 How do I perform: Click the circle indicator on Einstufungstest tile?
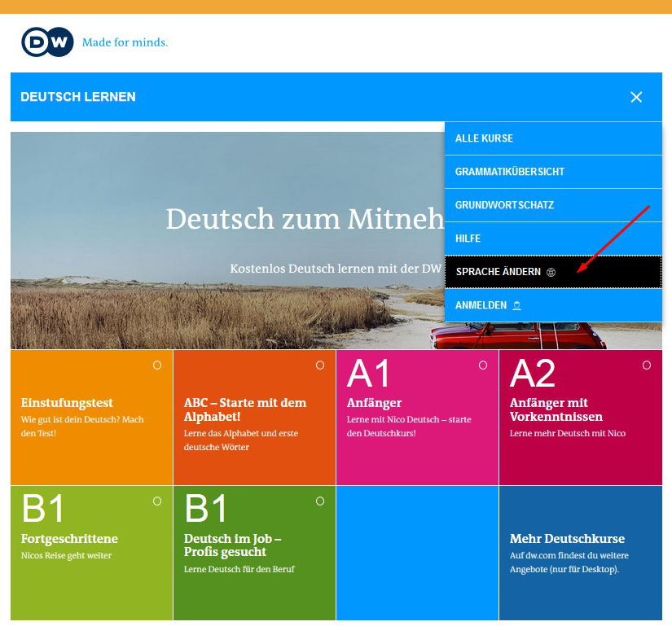(x=157, y=366)
